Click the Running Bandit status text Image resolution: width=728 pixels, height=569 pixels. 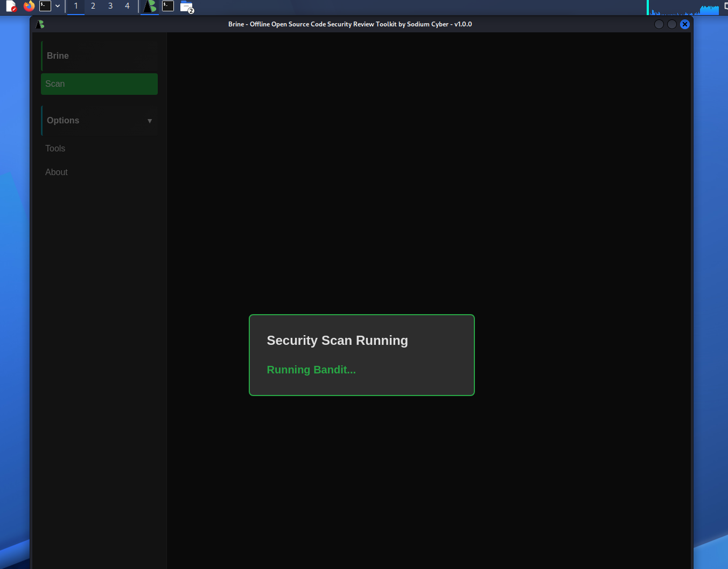tap(311, 370)
